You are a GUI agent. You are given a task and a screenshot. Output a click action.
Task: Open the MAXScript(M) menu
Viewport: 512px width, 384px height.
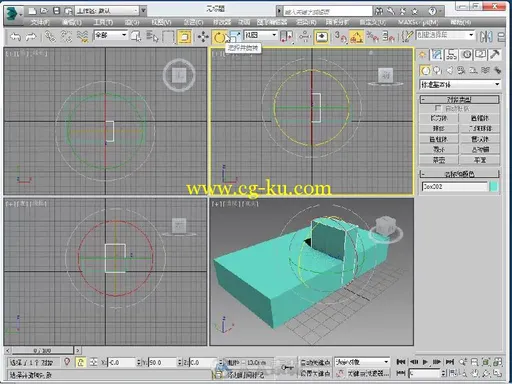418,22
